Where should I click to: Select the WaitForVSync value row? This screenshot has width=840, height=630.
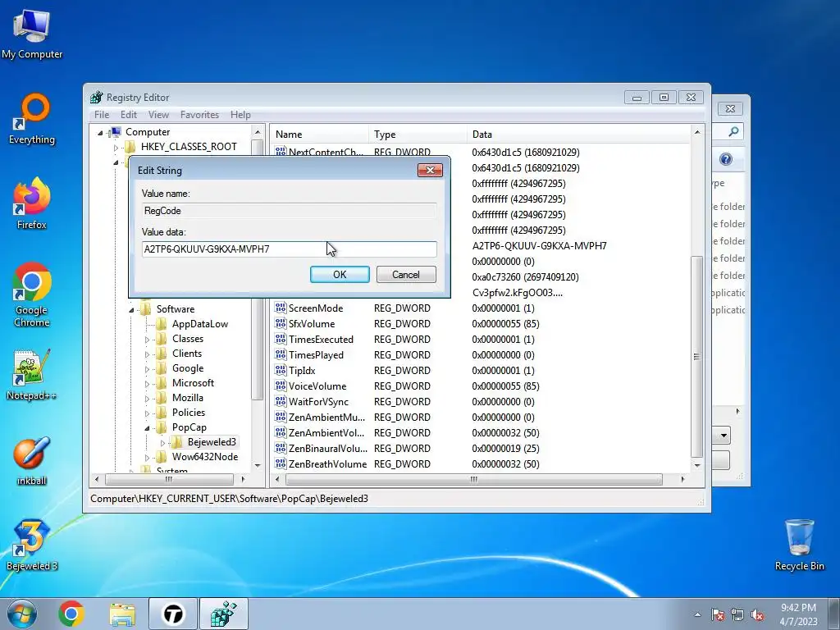click(318, 401)
